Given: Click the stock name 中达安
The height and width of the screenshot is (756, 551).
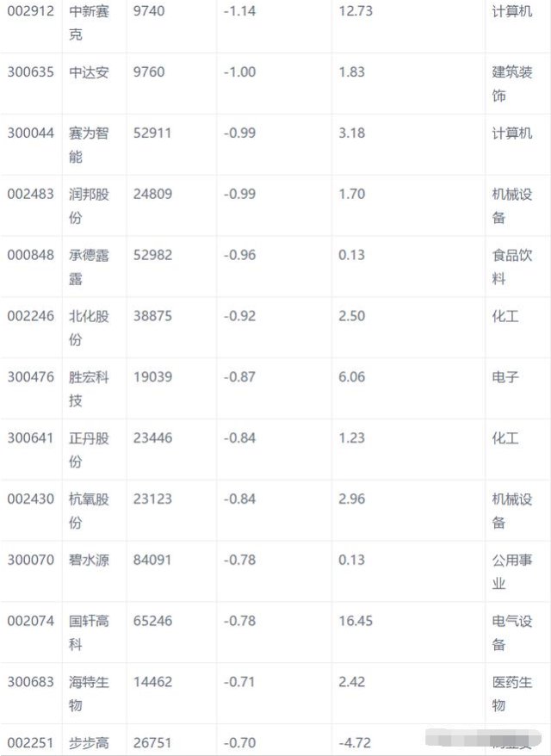Looking at the screenshot, I should point(89,72).
